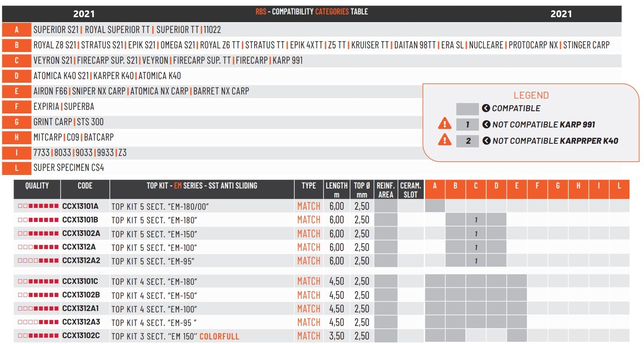Viewport: 644px width, 344px height.
Task: Click the CERAM. SLOT column header
Action: tap(411, 189)
